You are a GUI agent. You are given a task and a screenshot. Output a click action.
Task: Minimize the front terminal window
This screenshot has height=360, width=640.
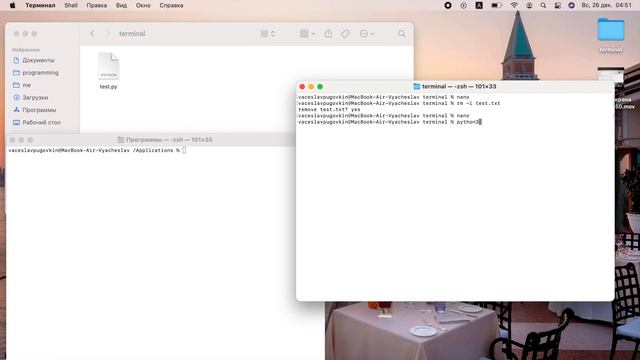pyautogui.click(x=311, y=87)
